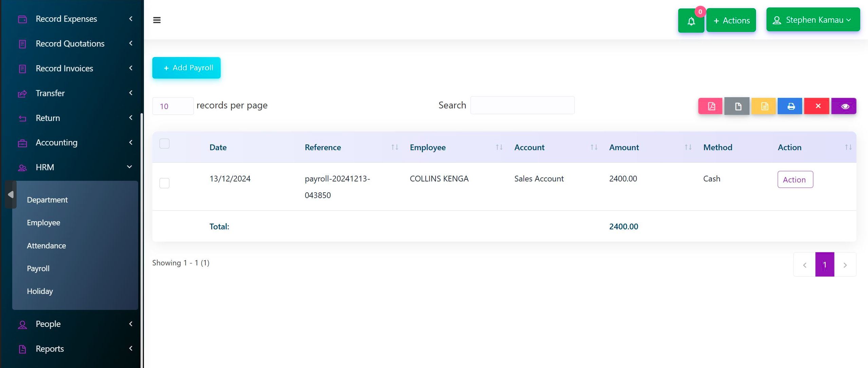This screenshot has height=368, width=868.
Task: Expand the Record Quotations menu
Action: click(x=131, y=43)
